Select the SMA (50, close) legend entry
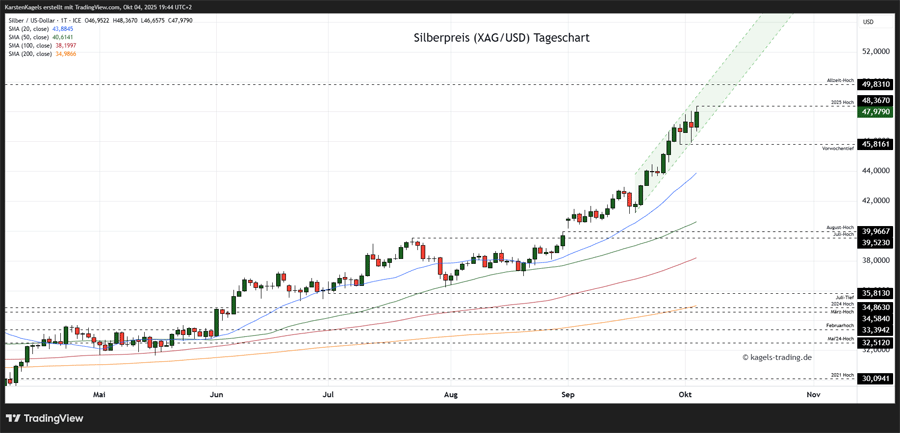 coord(40,37)
